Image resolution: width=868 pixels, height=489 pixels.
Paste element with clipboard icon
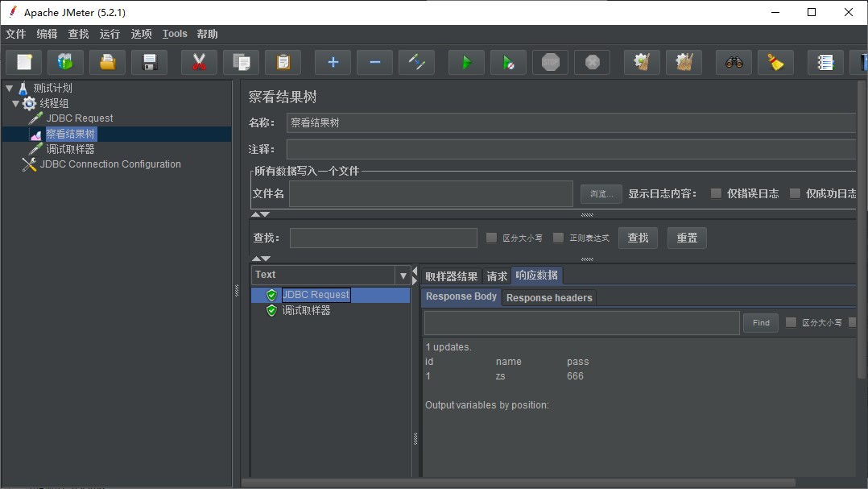pos(283,62)
